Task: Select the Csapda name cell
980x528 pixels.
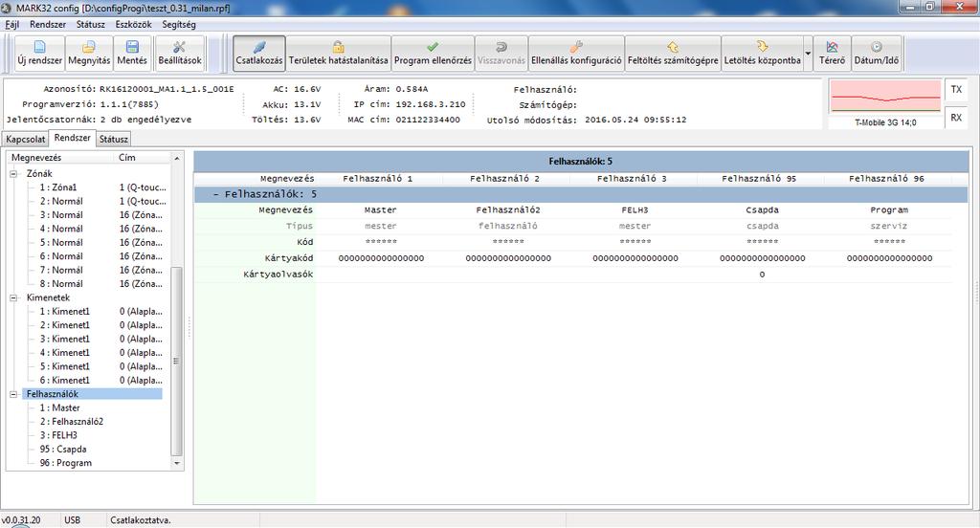Action: click(x=762, y=210)
